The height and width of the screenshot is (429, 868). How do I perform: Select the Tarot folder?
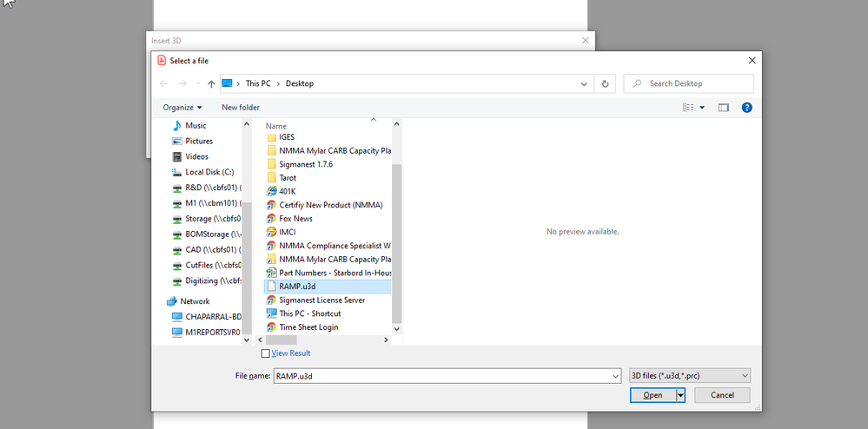288,178
